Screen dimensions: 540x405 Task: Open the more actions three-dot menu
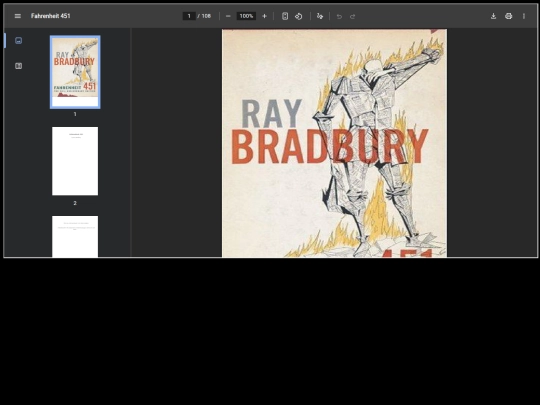(x=524, y=16)
